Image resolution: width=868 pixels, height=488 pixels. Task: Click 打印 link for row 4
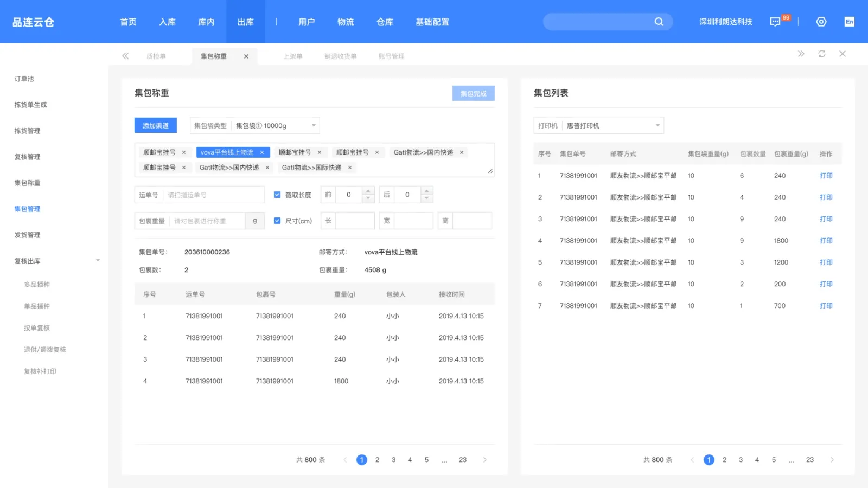point(826,241)
